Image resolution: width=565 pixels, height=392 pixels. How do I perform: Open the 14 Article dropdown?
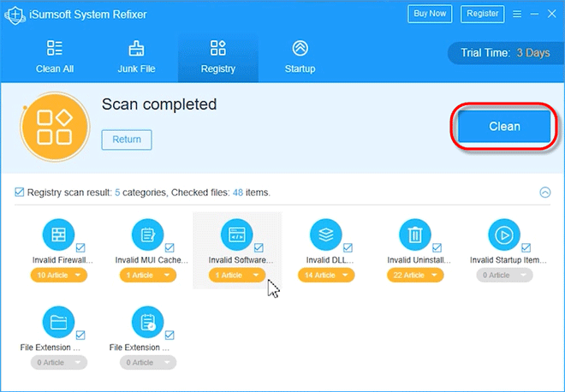coord(326,276)
